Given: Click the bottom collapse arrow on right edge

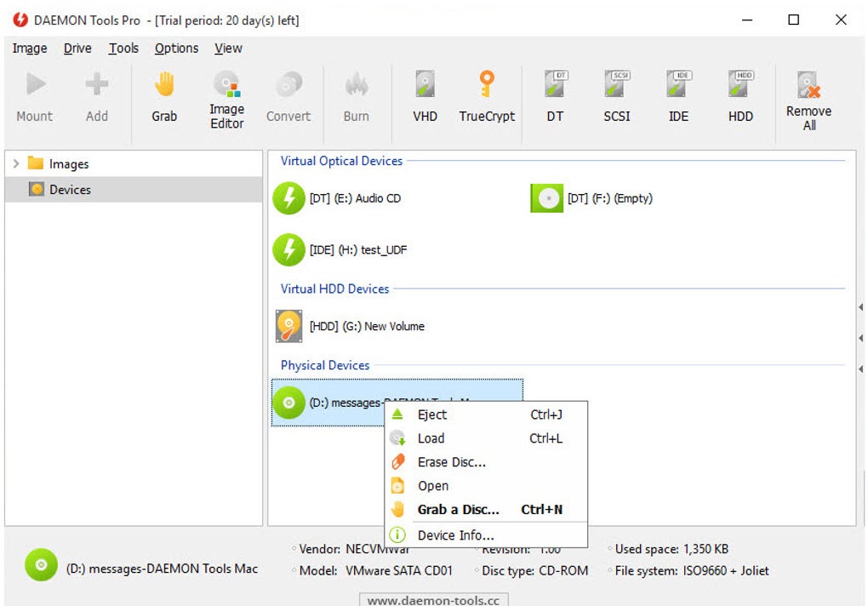Looking at the screenshot, I should pyautogui.click(x=861, y=369).
